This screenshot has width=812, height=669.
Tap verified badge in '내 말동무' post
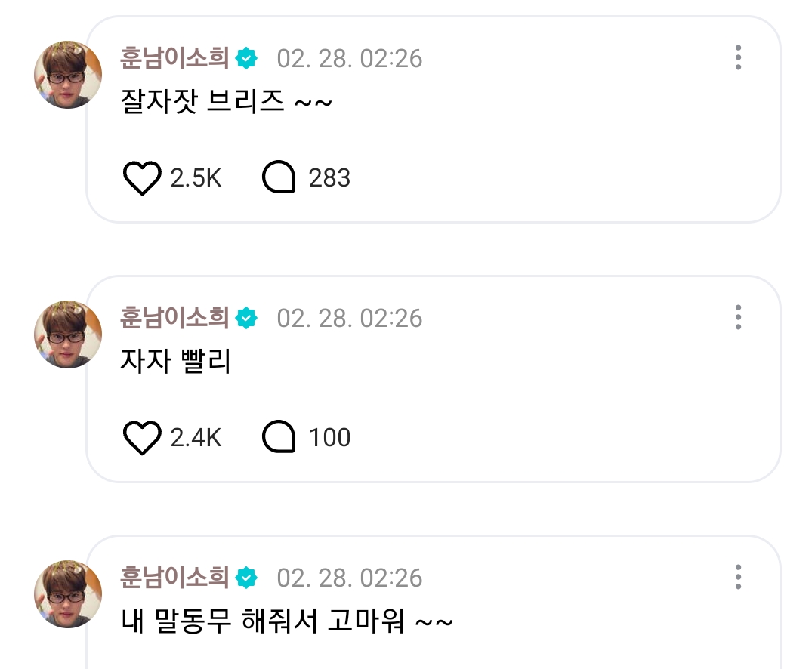247,578
